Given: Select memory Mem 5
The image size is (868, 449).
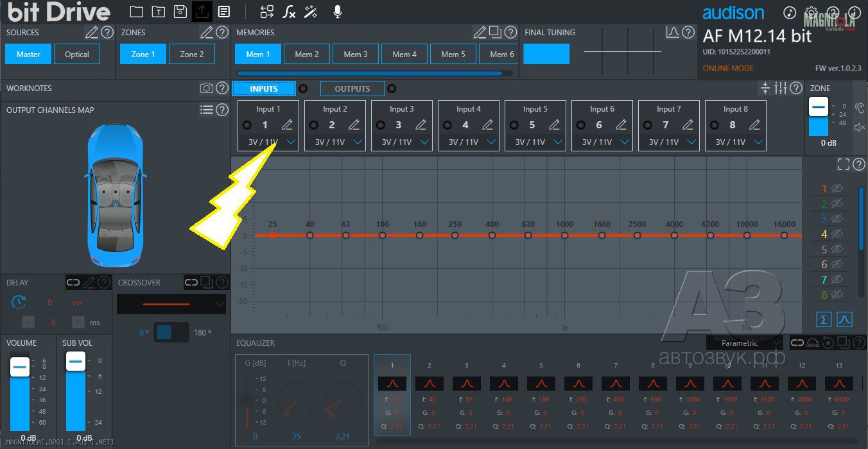Looking at the screenshot, I should pos(453,55).
